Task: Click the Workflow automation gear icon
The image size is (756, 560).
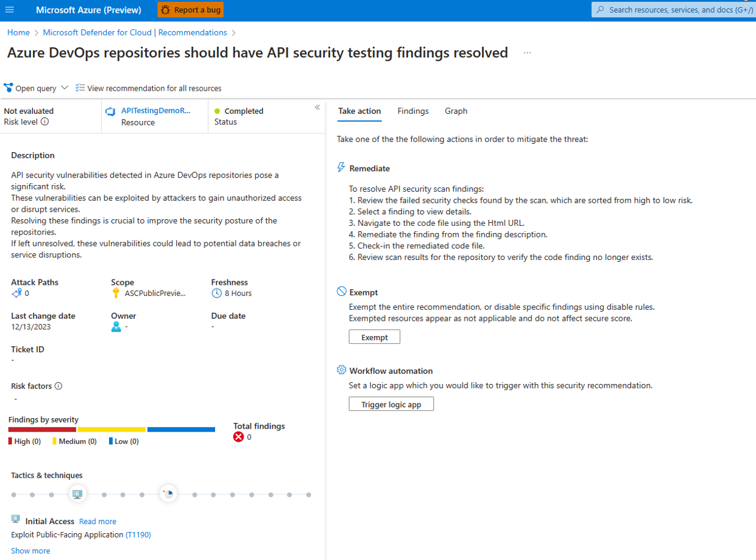Action: tap(341, 370)
